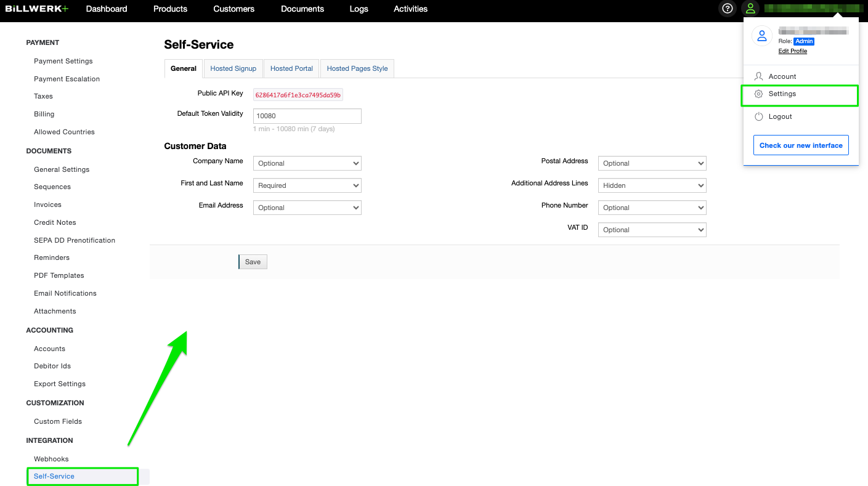Click the blue profile avatar icon

(762, 36)
